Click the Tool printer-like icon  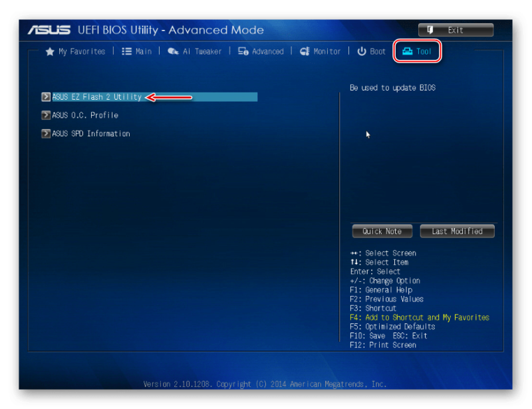(x=407, y=52)
